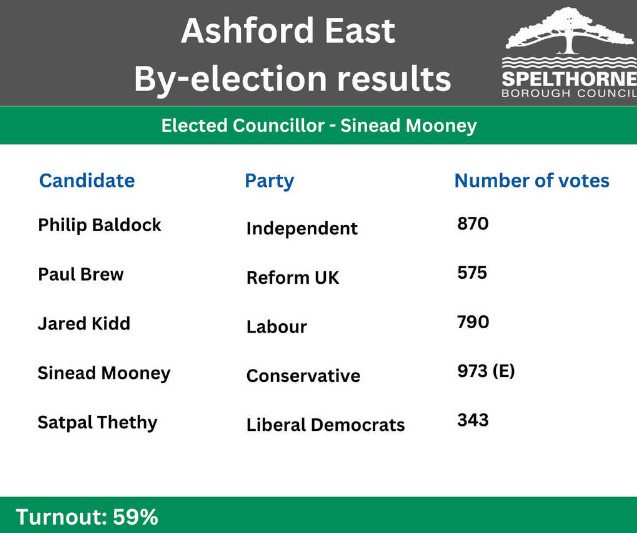Click the Liberal Democrats party label
Viewport: 637px width, 533px height.
(x=325, y=425)
